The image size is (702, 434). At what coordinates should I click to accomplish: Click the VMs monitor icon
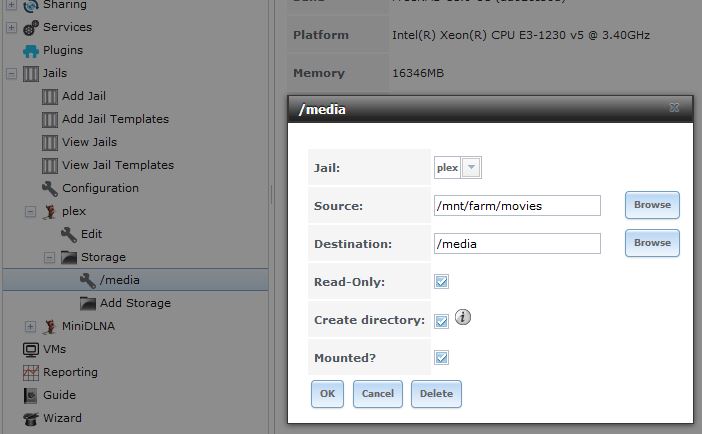coord(30,349)
